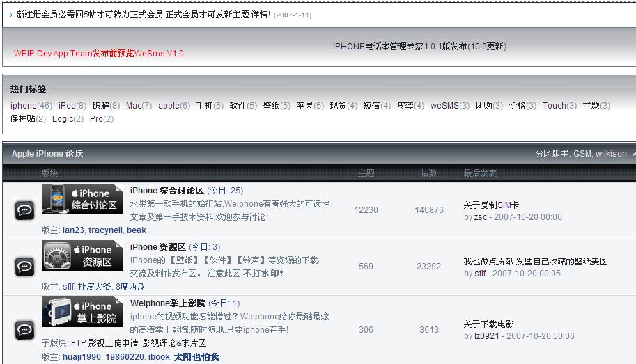The image size is (636, 364).
Task: Click the speech bubble icon beside iPhone 资源区
Action: pyautogui.click(x=25, y=267)
